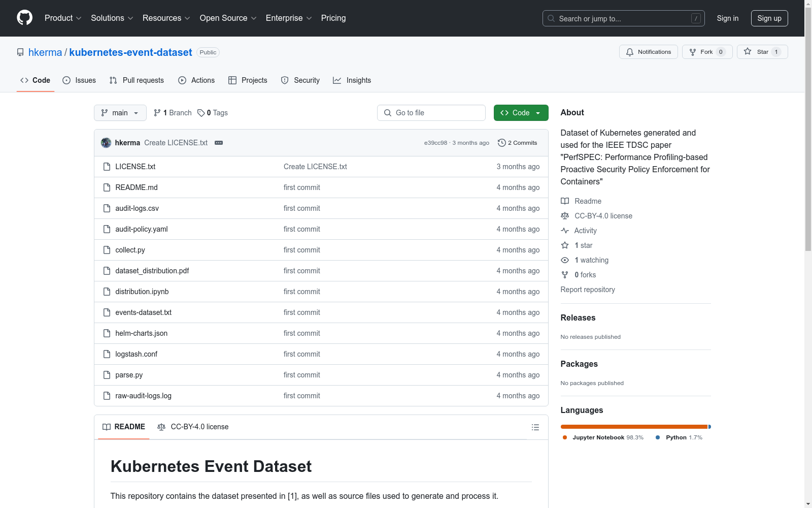Click the Notifications button
The height and width of the screenshot is (508, 812).
[649, 52]
